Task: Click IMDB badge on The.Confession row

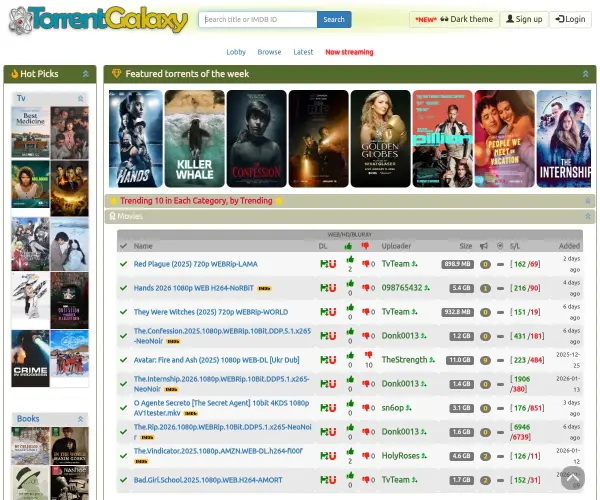Action: coord(173,342)
